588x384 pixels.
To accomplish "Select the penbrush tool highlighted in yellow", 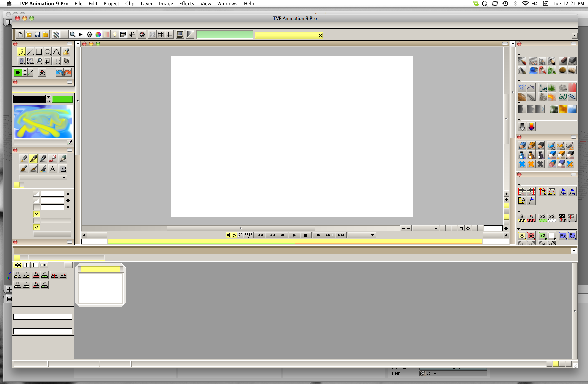I will coord(33,159).
